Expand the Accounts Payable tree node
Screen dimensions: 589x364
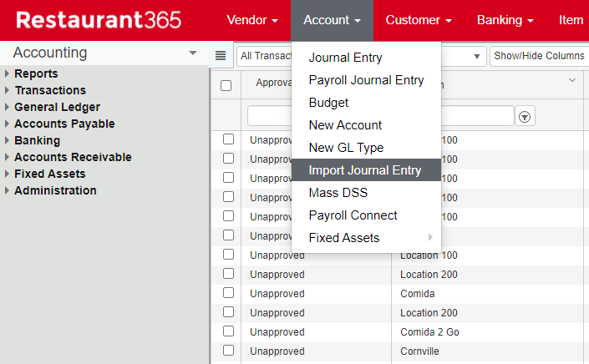pos(7,124)
